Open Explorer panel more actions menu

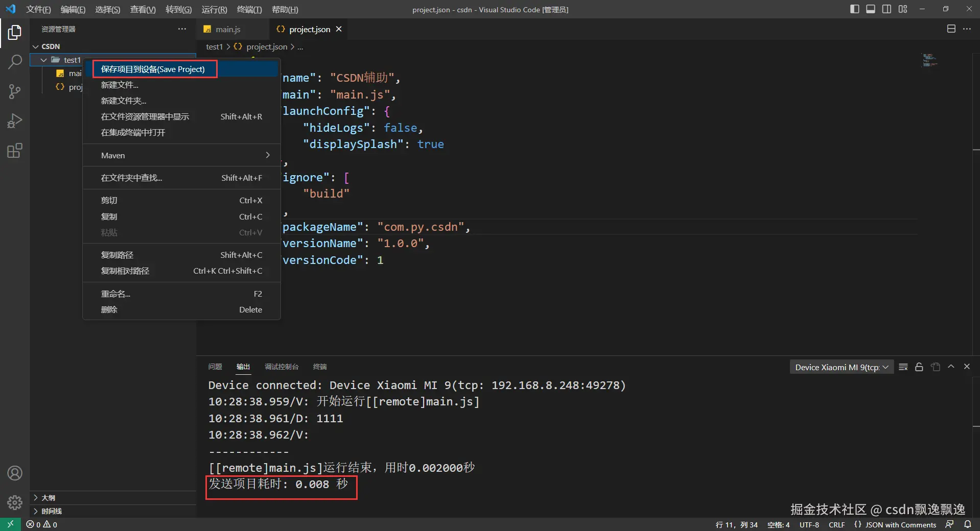(182, 29)
